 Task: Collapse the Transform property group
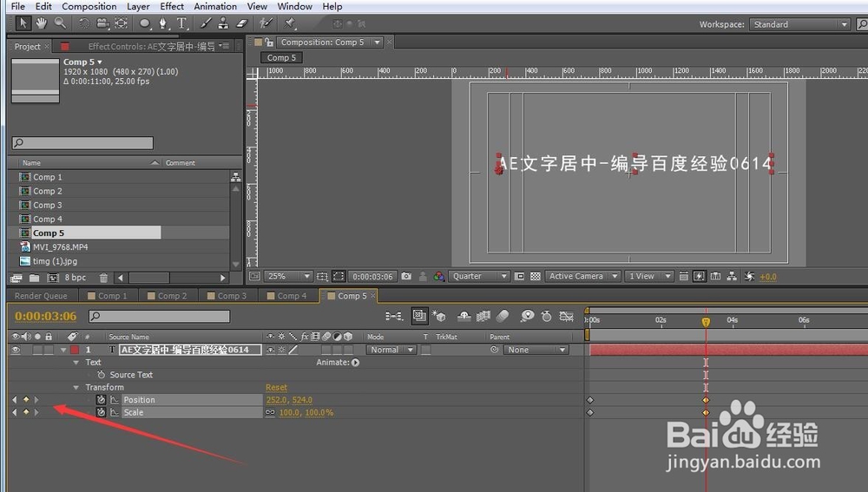(76, 387)
